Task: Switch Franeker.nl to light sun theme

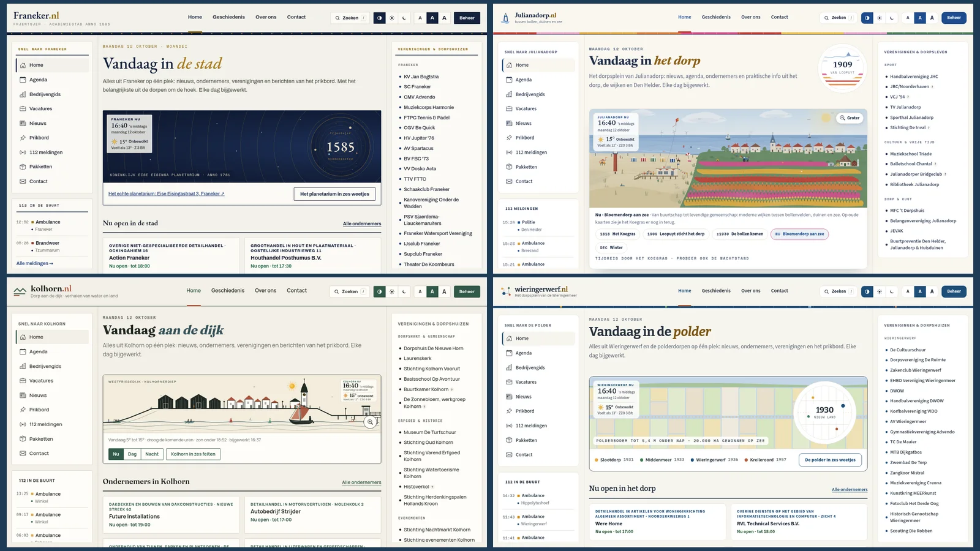Action: tap(392, 18)
